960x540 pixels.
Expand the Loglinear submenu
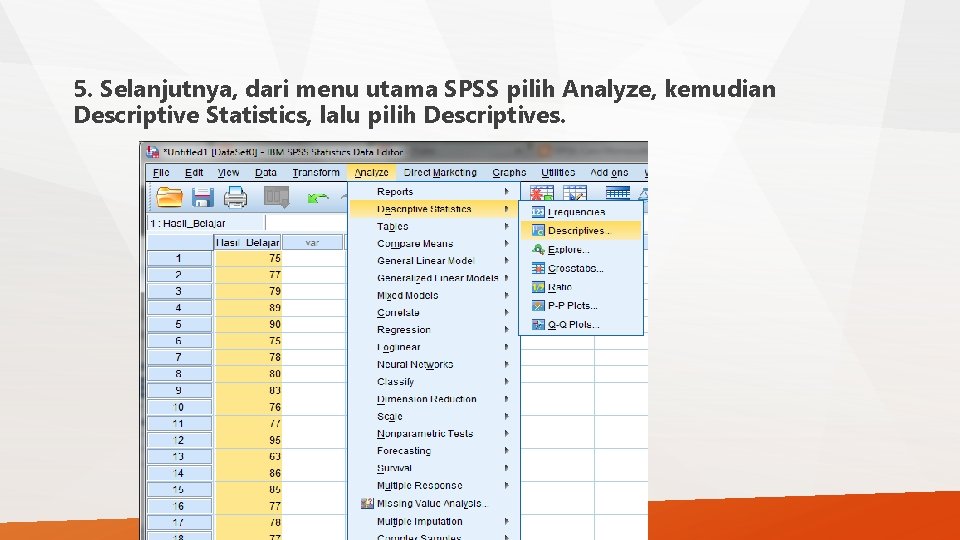(x=434, y=347)
